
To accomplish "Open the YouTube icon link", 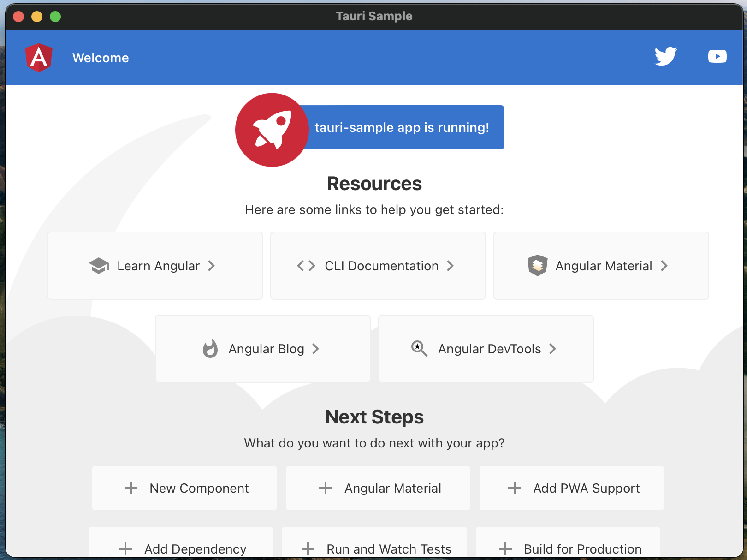I will 717,56.
